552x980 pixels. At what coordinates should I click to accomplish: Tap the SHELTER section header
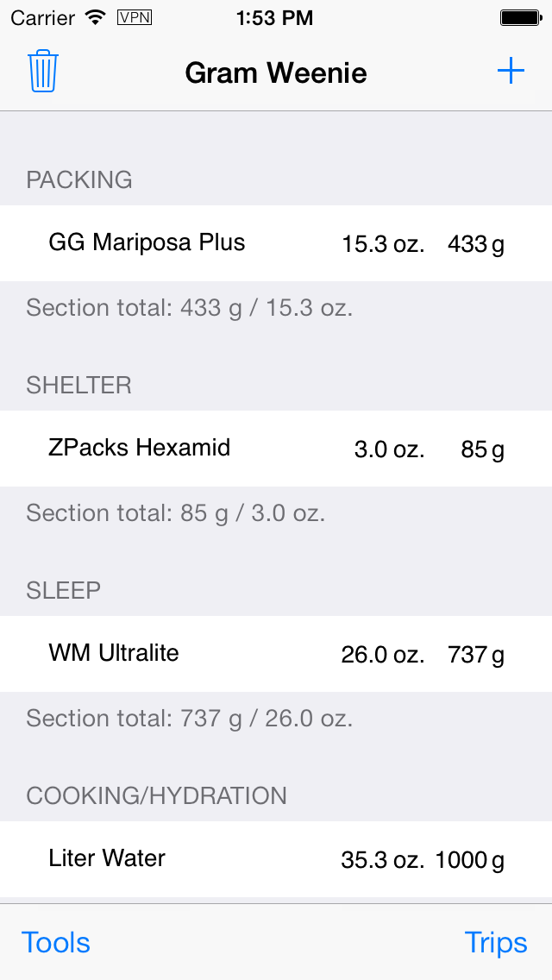[79, 385]
